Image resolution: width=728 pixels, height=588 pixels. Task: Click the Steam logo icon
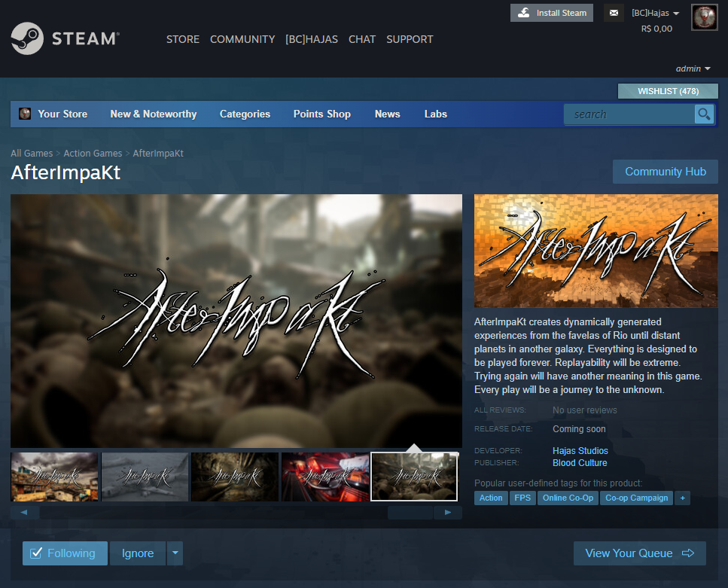(27, 38)
